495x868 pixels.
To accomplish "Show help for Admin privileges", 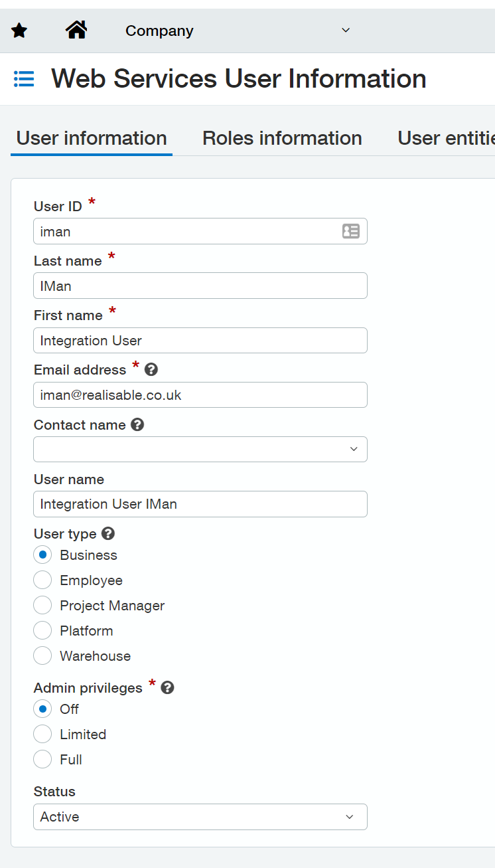I will click(168, 687).
